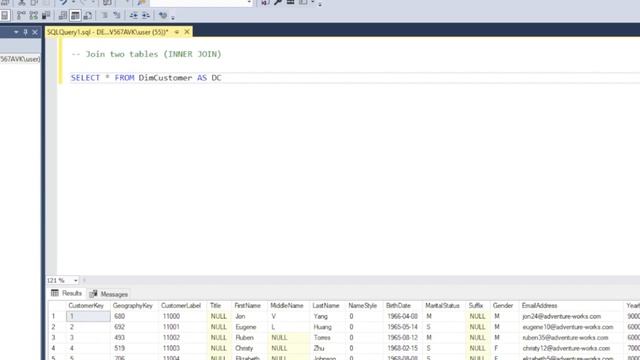Switch to the Messages tab
640x360 pixels.
(x=109, y=294)
